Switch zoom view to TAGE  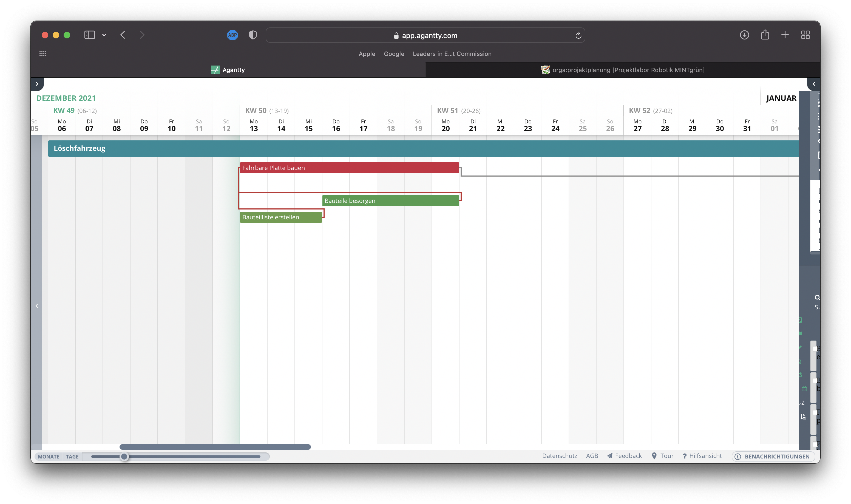click(72, 457)
